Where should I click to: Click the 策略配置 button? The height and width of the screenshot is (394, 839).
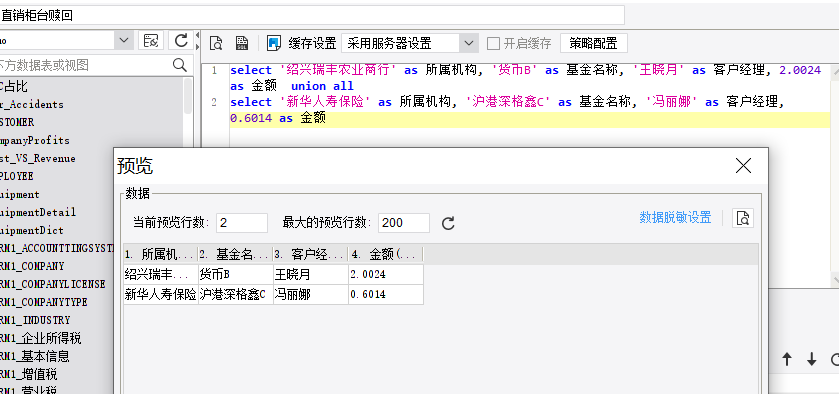pyautogui.click(x=593, y=43)
